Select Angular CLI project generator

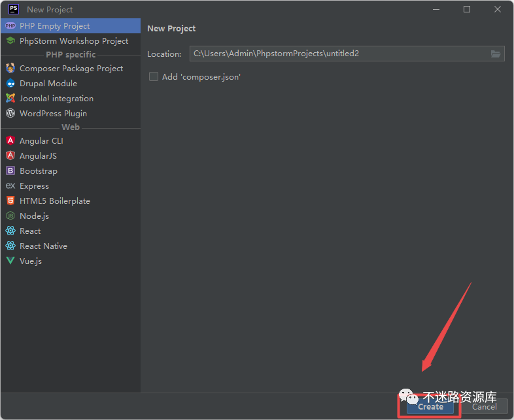tap(71, 141)
